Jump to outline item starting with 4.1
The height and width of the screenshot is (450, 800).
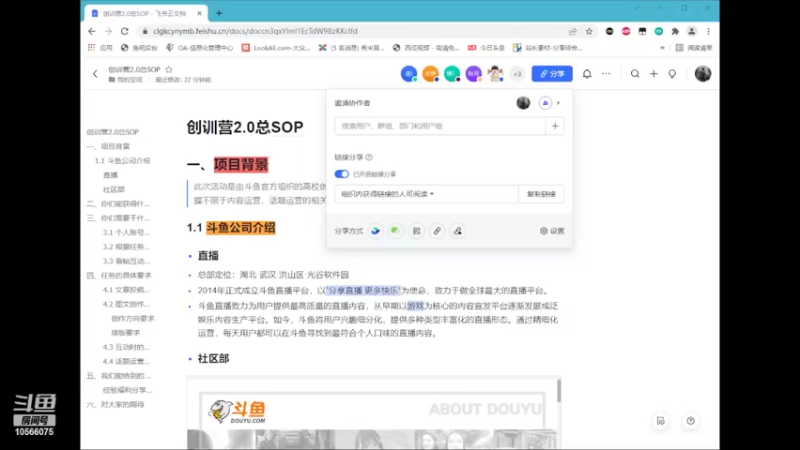coord(126,290)
